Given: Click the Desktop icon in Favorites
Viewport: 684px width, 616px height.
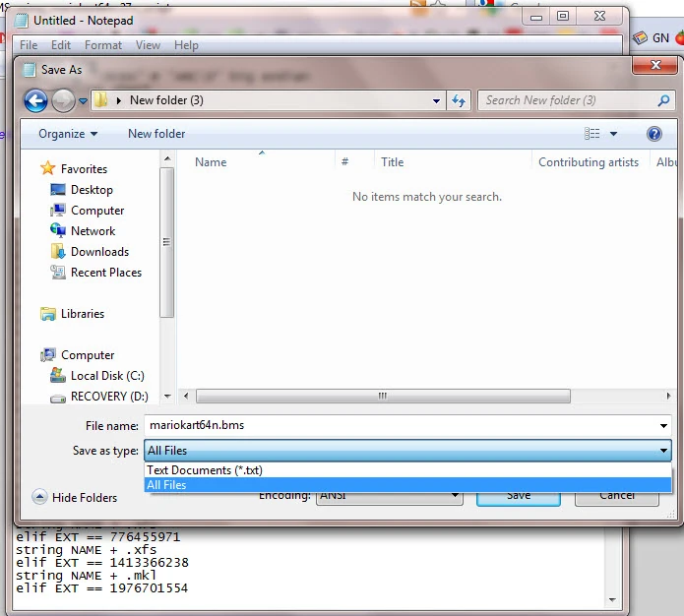Looking at the screenshot, I should pyautogui.click(x=58, y=189).
